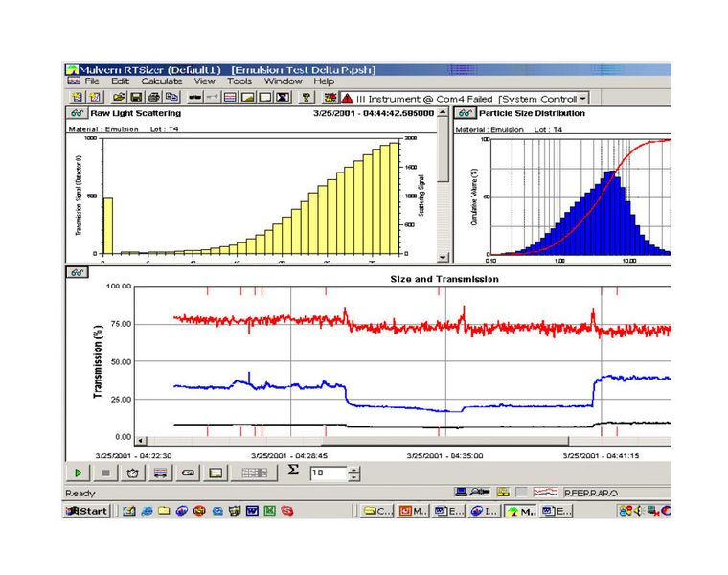Screen dimensions: 728x575
Task: Click the first new-document toolbar icon
Action: click(77, 97)
